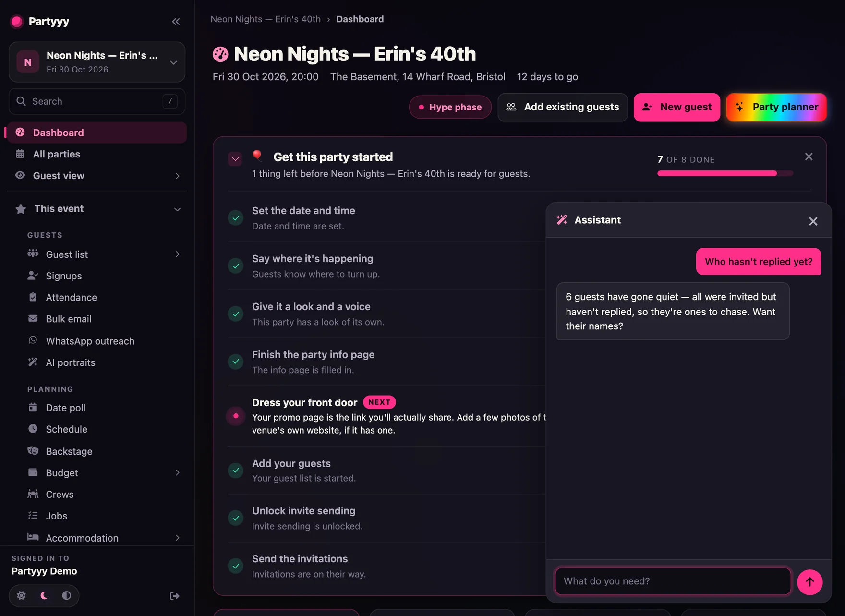
Task: Close the Assistant panel
Action: pos(813,221)
